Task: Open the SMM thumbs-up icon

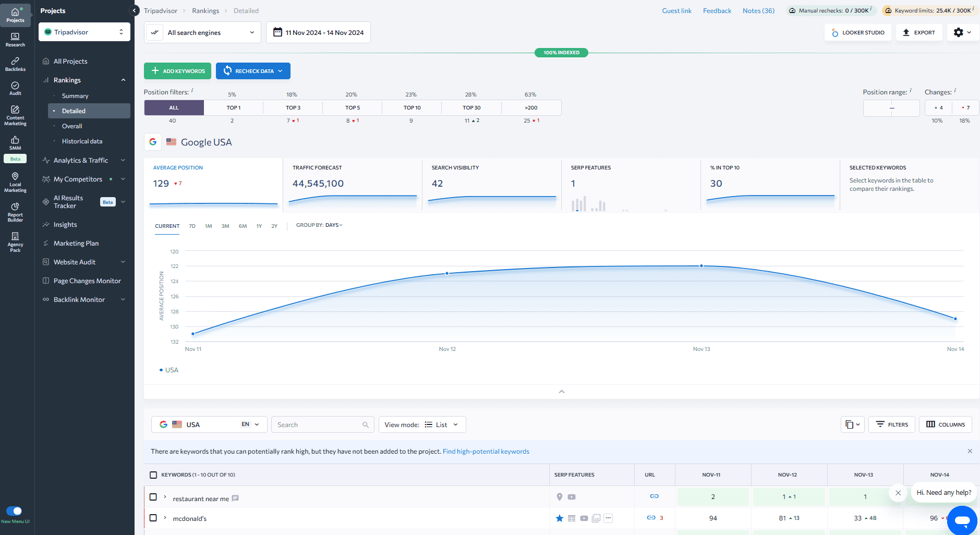Action: (15, 142)
